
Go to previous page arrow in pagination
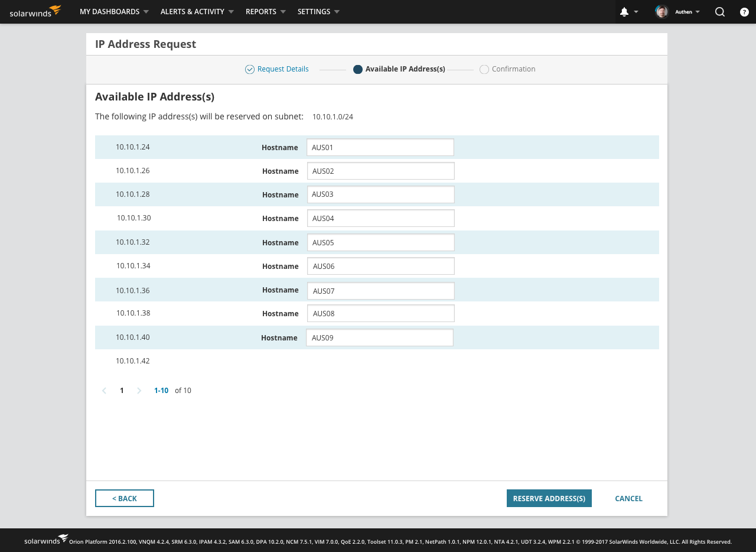coord(104,391)
